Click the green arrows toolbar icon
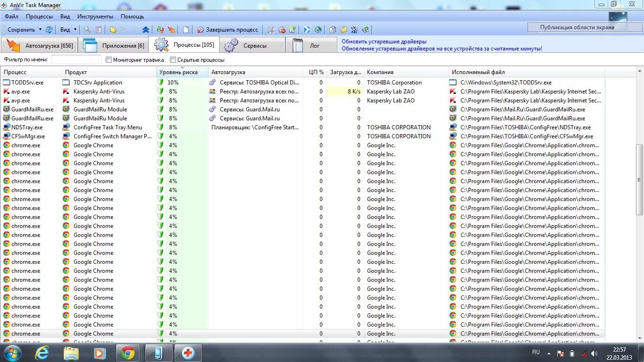The height and width of the screenshot is (362, 644). tap(365, 29)
